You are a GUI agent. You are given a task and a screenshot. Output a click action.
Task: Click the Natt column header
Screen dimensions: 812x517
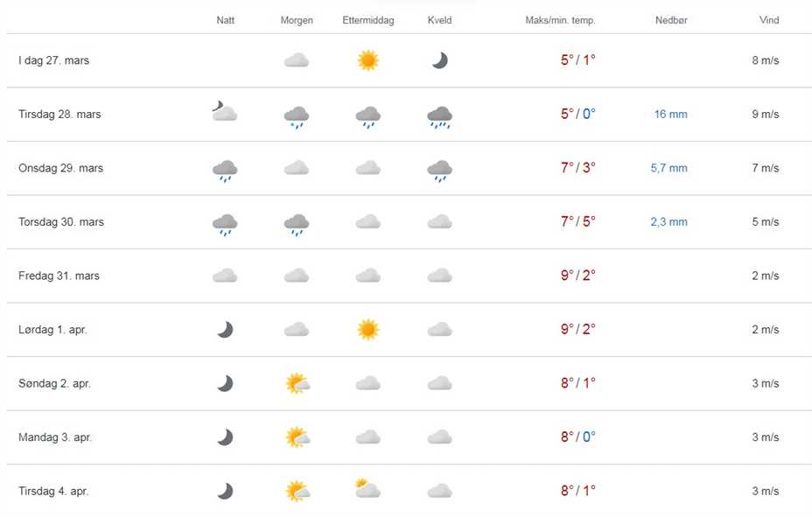tap(226, 20)
